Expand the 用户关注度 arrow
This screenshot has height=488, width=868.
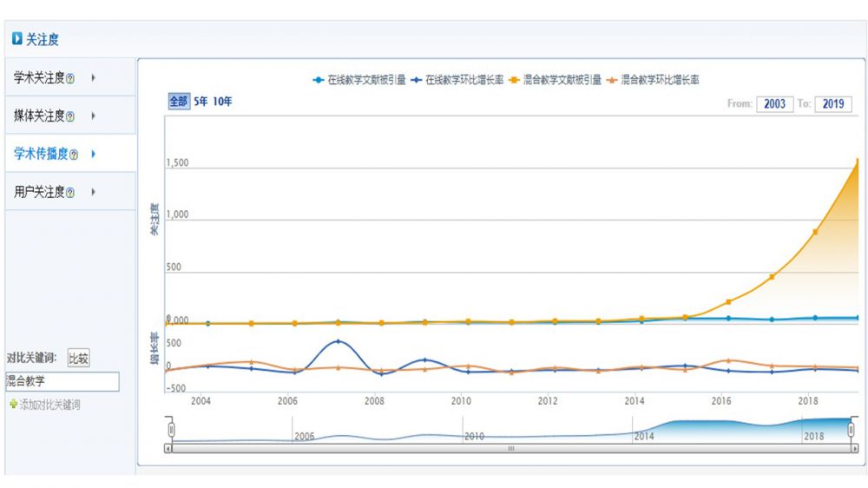[x=93, y=193]
